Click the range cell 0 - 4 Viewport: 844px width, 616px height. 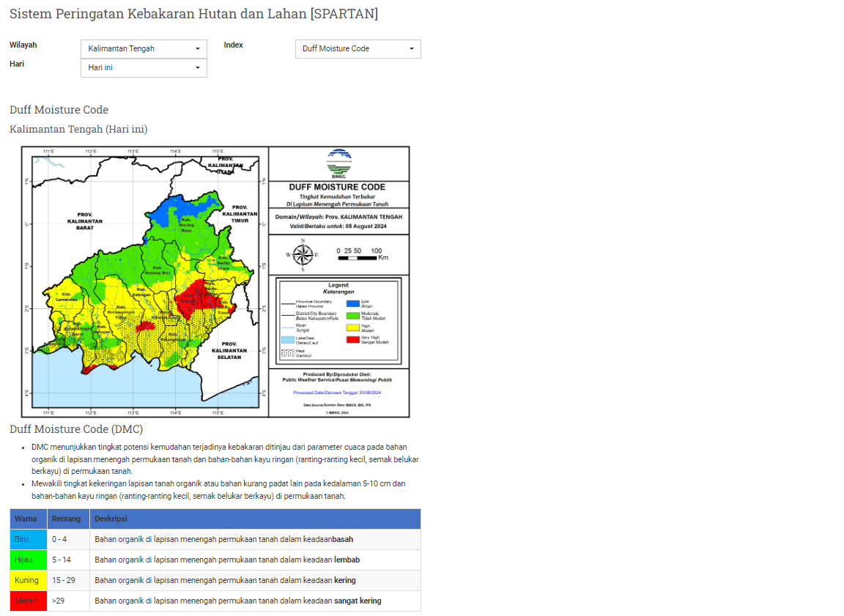pyautogui.click(x=68, y=540)
